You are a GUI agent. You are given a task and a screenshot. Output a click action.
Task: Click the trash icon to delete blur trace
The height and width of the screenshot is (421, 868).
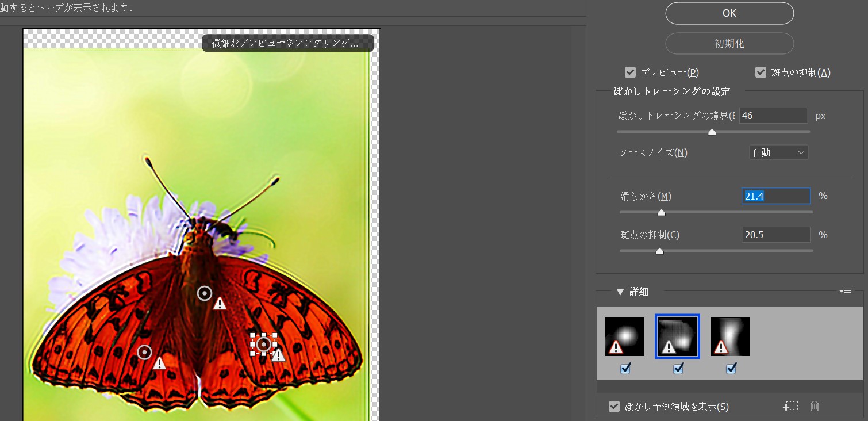pyautogui.click(x=814, y=406)
